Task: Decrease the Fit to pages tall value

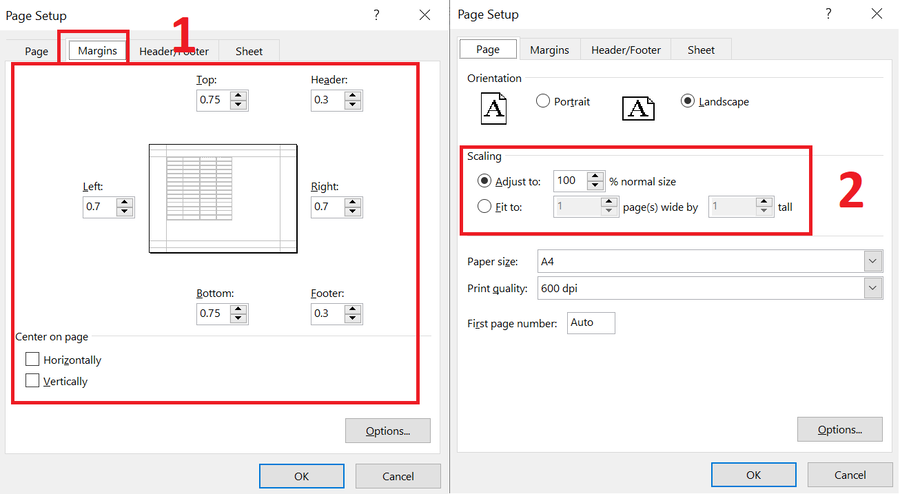Action: [x=764, y=211]
